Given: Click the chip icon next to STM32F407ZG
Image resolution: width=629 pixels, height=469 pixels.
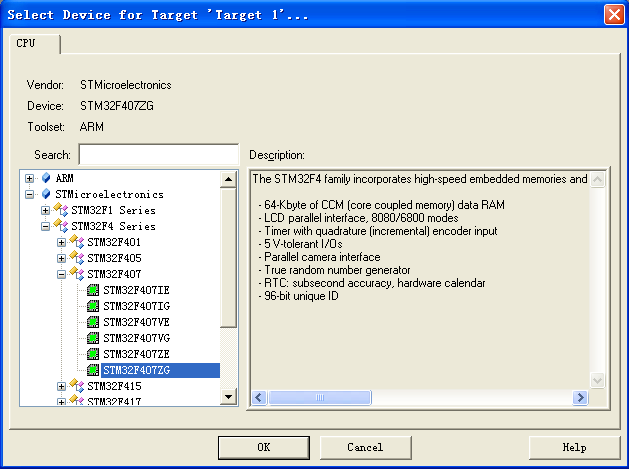Looking at the screenshot, I should pyautogui.click(x=93, y=370).
